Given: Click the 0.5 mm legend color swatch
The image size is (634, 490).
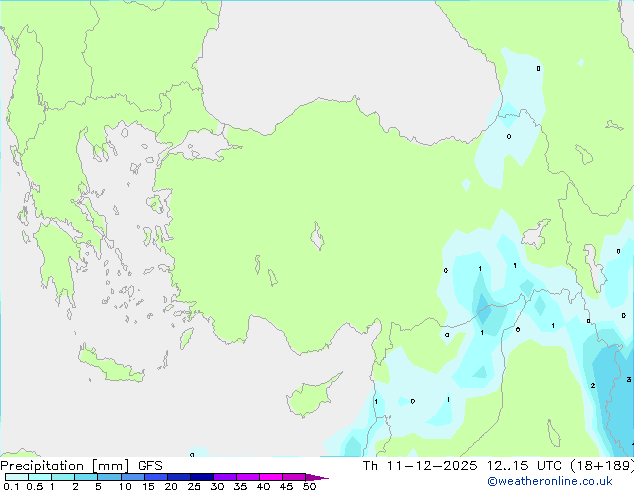Looking at the screenshot, I should coord(40,477).
